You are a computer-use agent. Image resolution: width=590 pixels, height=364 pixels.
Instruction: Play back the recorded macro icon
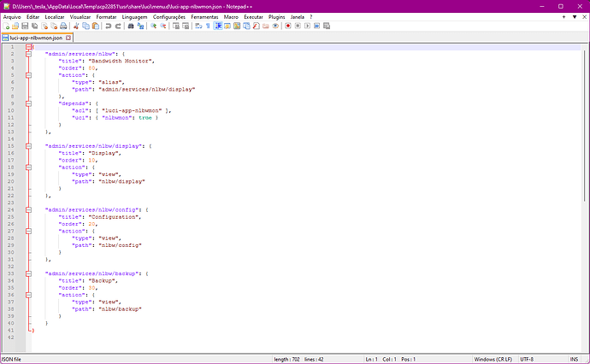[x=307, y=26]
